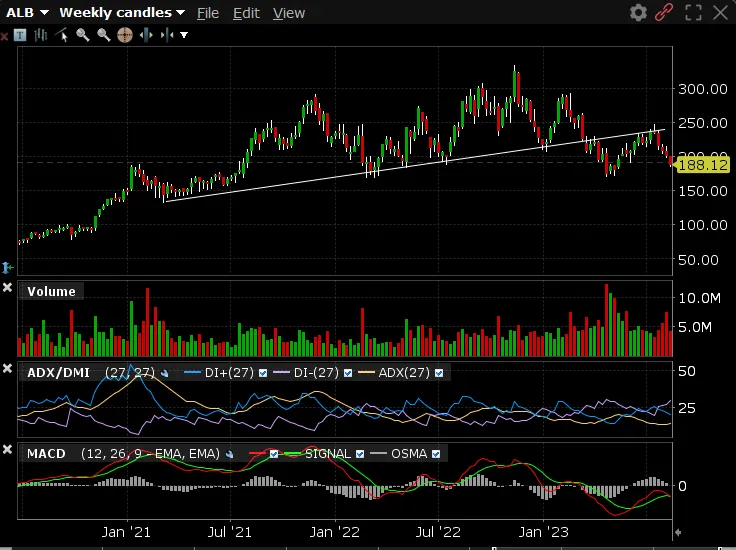Select the trendline drawing tool
Image resolution: width=736 pixels, height=550 pixels.
click(x=61, y=35)
